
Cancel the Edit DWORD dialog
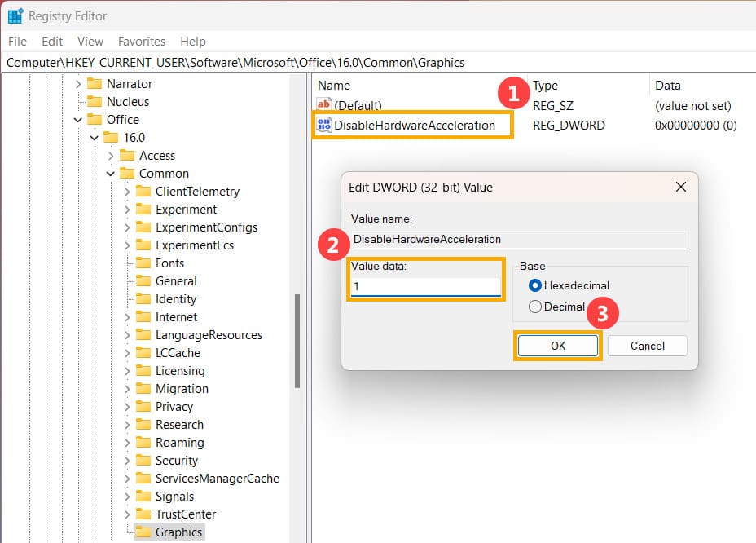[x=647, y=346]
